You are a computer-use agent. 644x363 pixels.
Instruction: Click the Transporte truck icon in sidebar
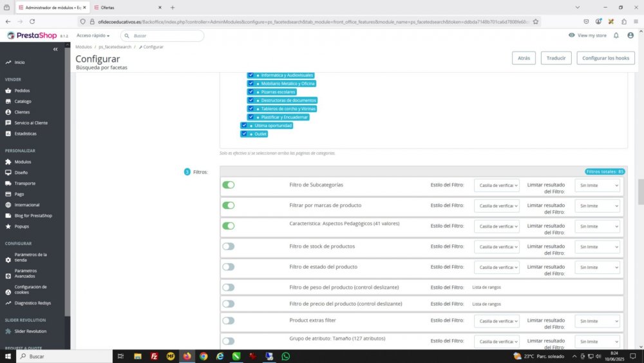tap(8, 183)
